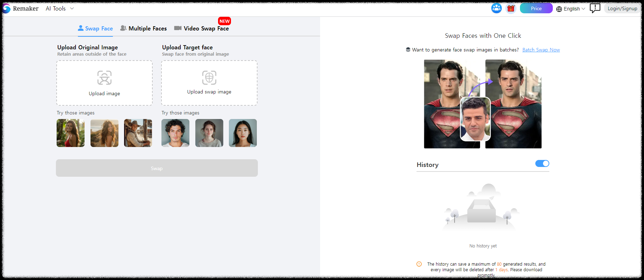The image size is (644, 280).
Task: Click the 'Upload Target face' heading
Action: (x=187, y=47)
